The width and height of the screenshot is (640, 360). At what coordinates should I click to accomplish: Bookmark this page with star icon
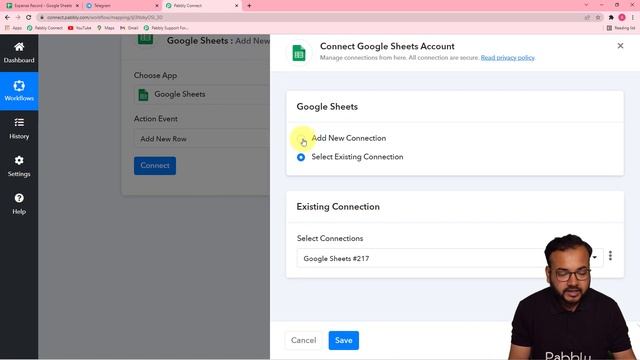tap(598, 17)
